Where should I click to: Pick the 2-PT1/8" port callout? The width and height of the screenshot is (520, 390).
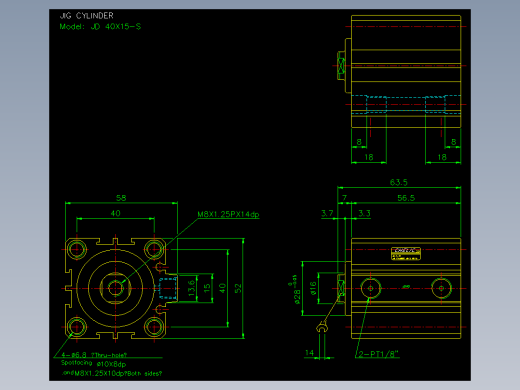click(x=379, y=354)
